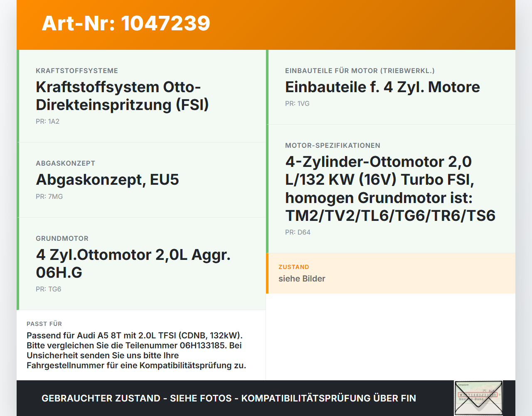Click the KRAFTSTOFFSYSTEME category label
This screenshot has height=416, width=532.
(x=77, y=71)
